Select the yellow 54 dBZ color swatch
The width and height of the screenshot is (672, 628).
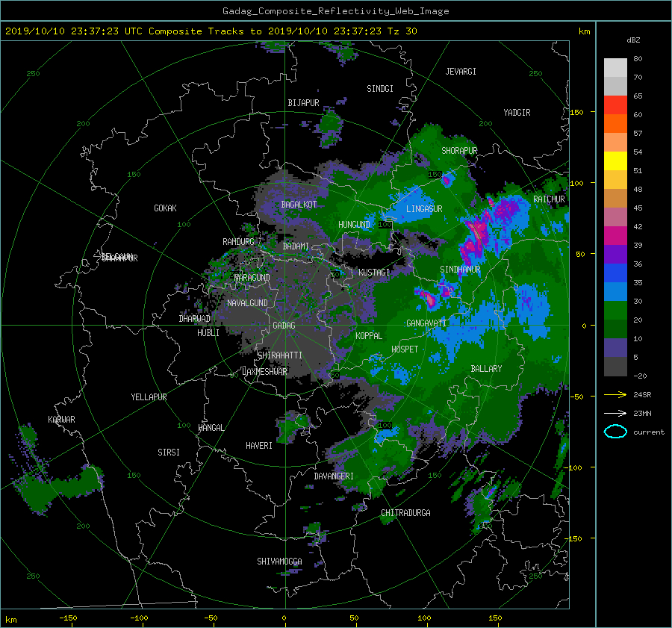(615, 161)
